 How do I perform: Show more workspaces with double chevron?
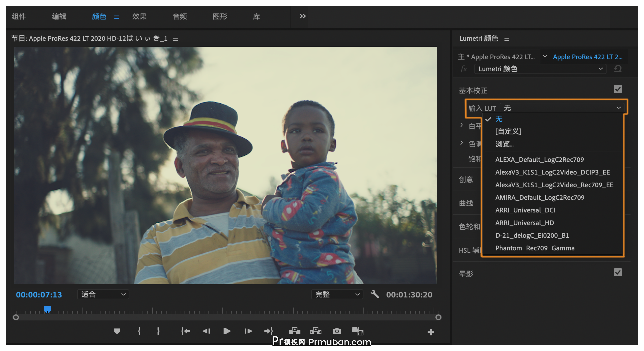[302, 16]
